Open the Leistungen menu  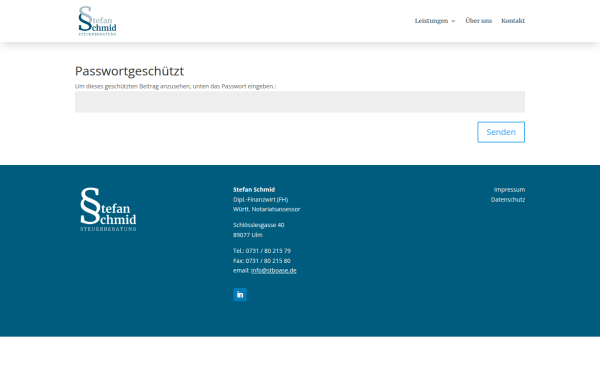431,21
